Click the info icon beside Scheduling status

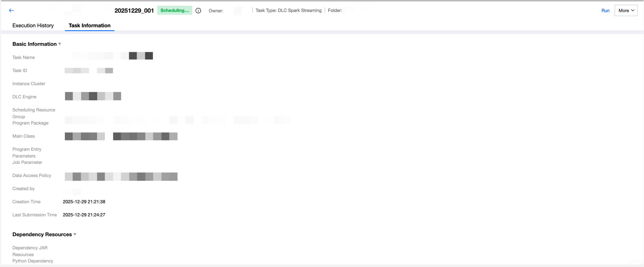pos(198,10)
